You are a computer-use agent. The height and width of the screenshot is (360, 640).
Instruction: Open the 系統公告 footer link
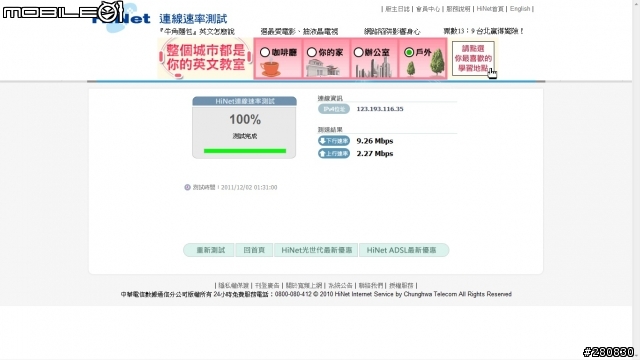coord(340,285)
